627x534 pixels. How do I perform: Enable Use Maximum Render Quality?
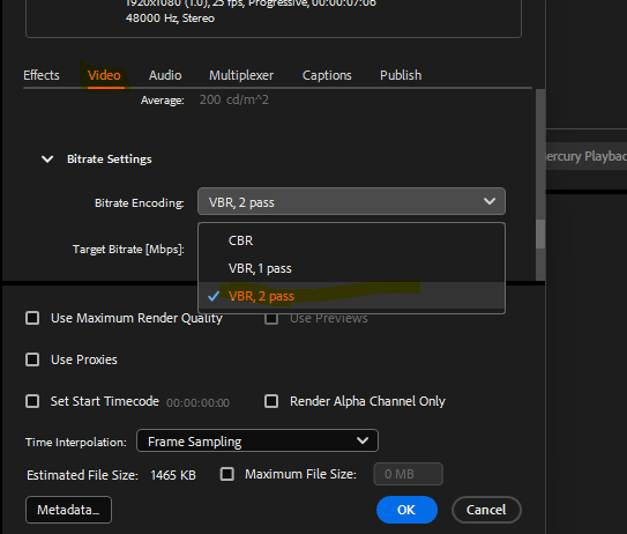pos(32,318)
